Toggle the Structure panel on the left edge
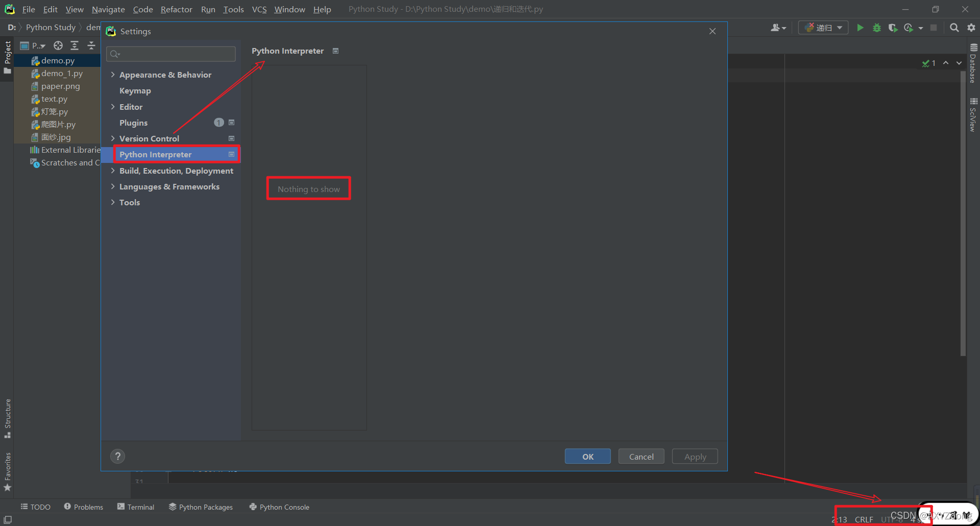Screen dimensions: 980x526 pyautogui.click(x=8, y=418)
